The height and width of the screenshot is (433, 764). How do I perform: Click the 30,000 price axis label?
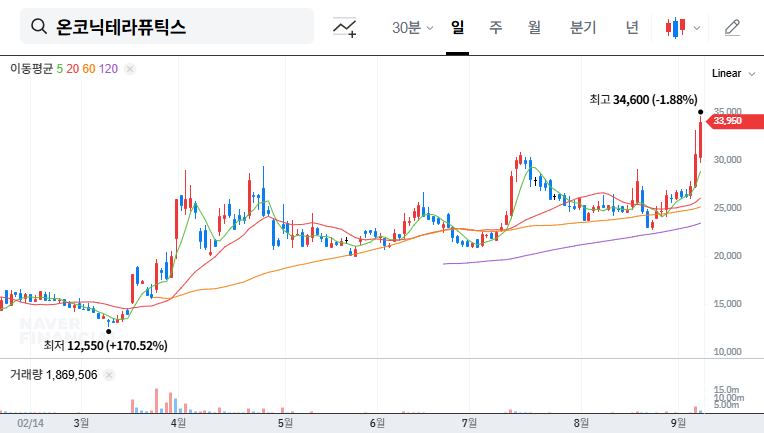[x=727, y=160]
